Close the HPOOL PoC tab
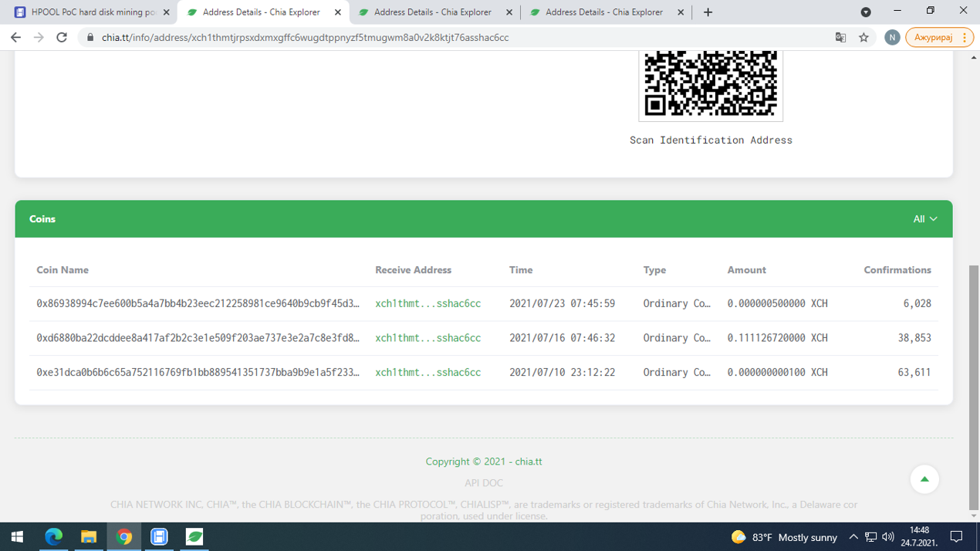The height and width of the screenshot is (551, 980). point(166,12)
